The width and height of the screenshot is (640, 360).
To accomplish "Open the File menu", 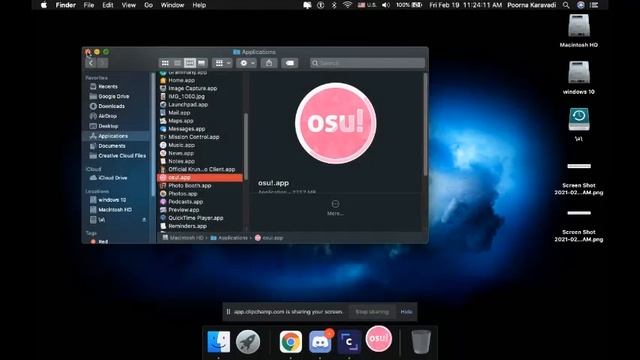I will point(89,5).
